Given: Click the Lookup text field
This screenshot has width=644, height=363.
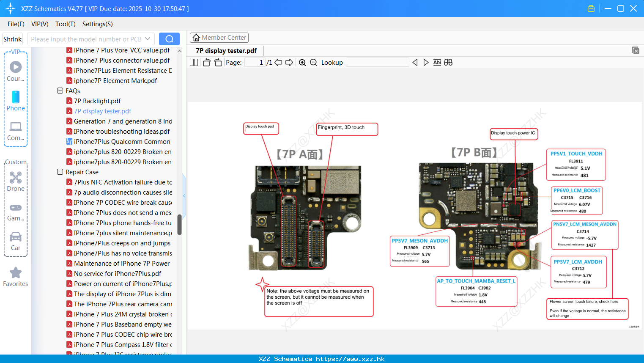Looking at the screenshot, I should tap(377, 63).
